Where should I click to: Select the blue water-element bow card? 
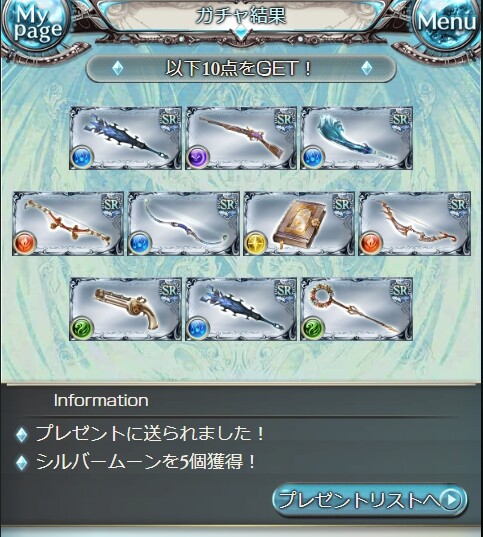click(183, 224)
